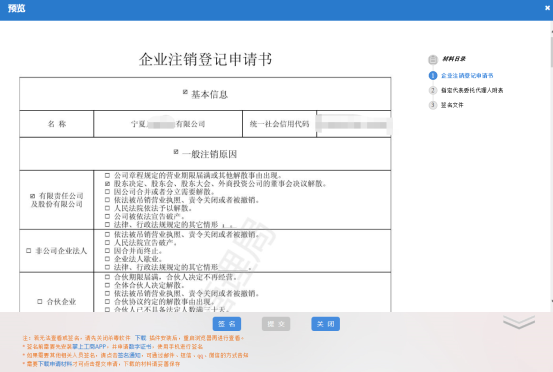Click the 下载 plugin download link
Viewport: 553px width, 372px height.
(x=140, y=338)
